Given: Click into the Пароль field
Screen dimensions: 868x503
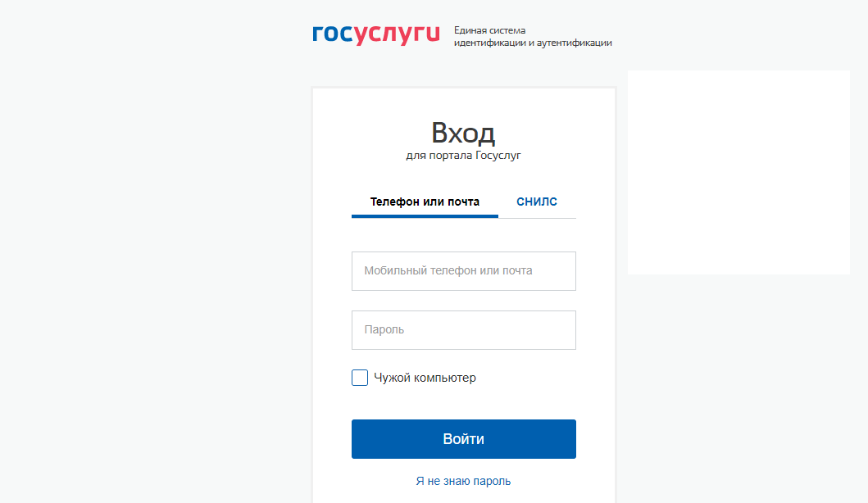Looking at the screenshot, I should tap(463, 330).
